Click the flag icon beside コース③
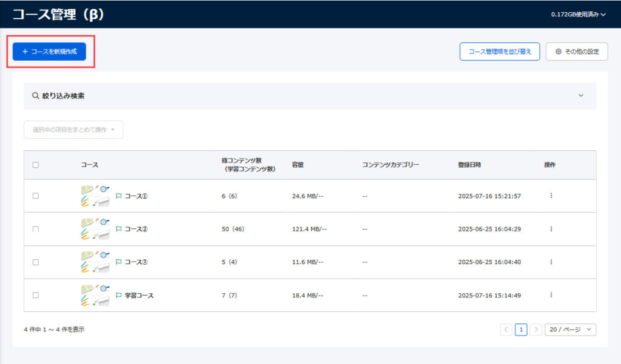Viewport: 621px width, 364px height. click(118, 262)
